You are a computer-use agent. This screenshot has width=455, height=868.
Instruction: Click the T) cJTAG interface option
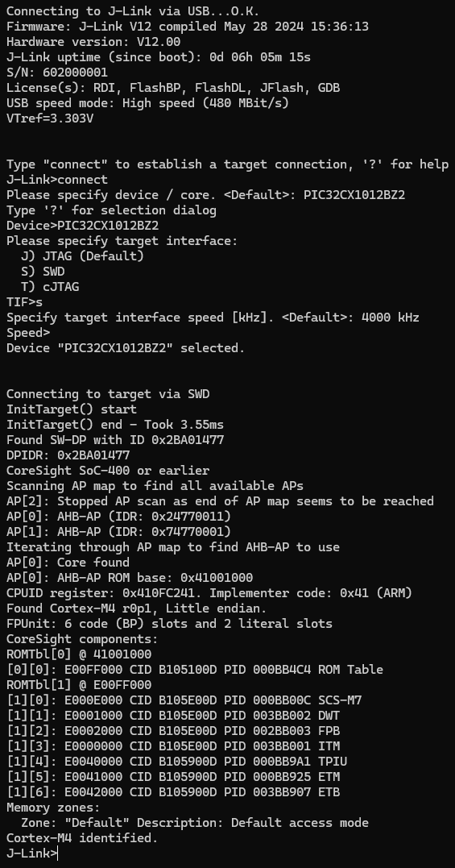tap(50, 287)
